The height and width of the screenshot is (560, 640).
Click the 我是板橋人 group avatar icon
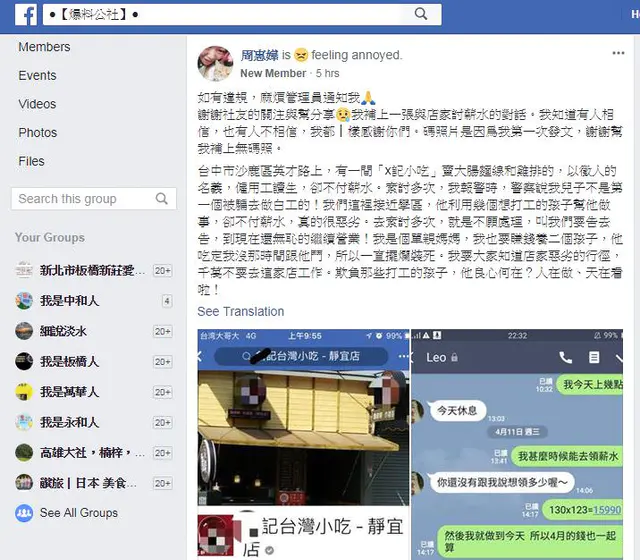[x=24, y=362]
